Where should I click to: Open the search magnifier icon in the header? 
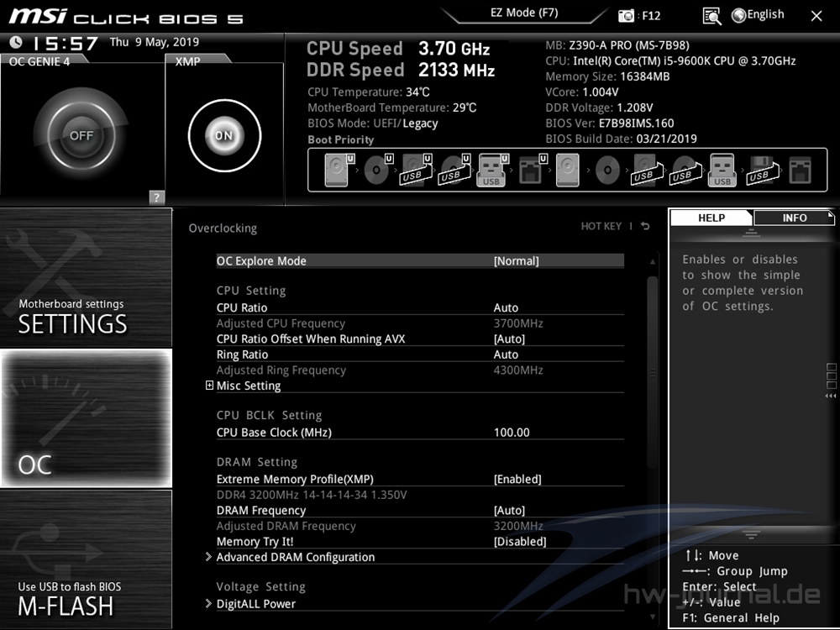pyautogui.click(x=711, y=16)
